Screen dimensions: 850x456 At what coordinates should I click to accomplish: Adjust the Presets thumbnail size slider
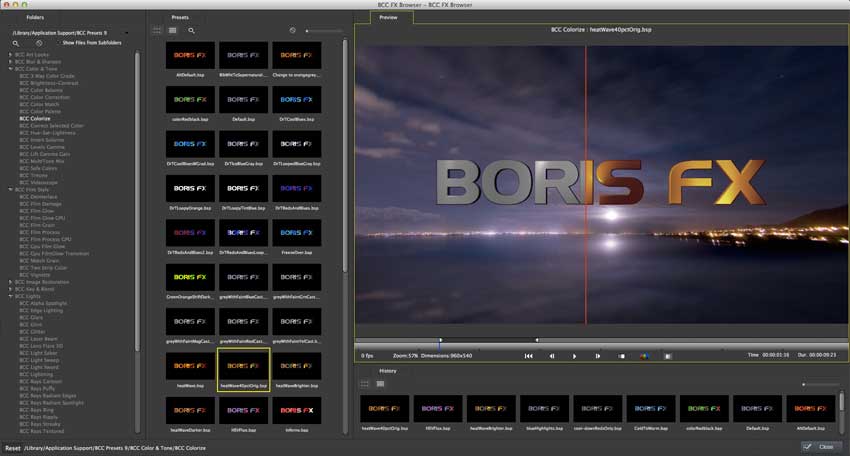(x=324, y=31)
